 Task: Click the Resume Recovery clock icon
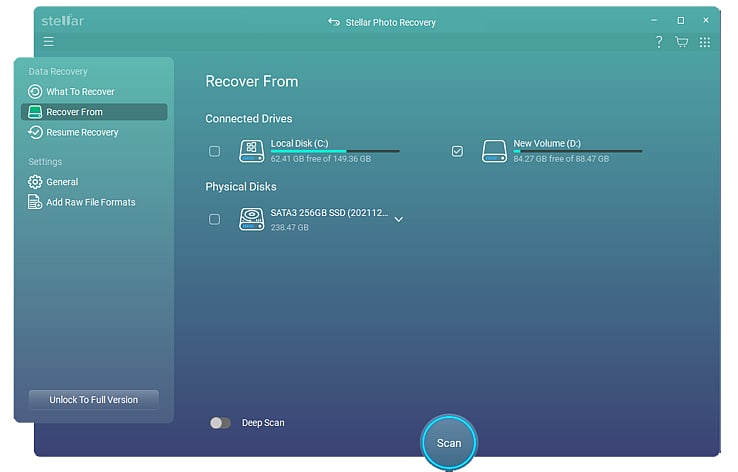pos(35,132)
